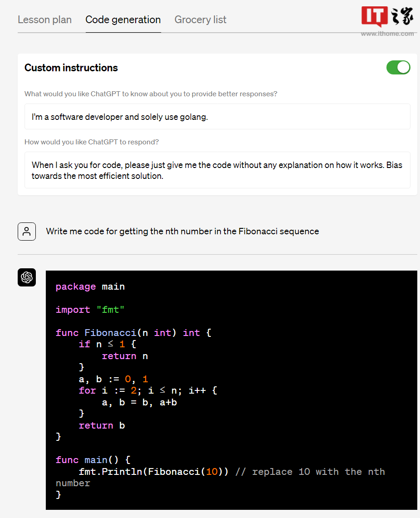
Task: Click the Custom instructions heading
Action: tap(71, 68)
